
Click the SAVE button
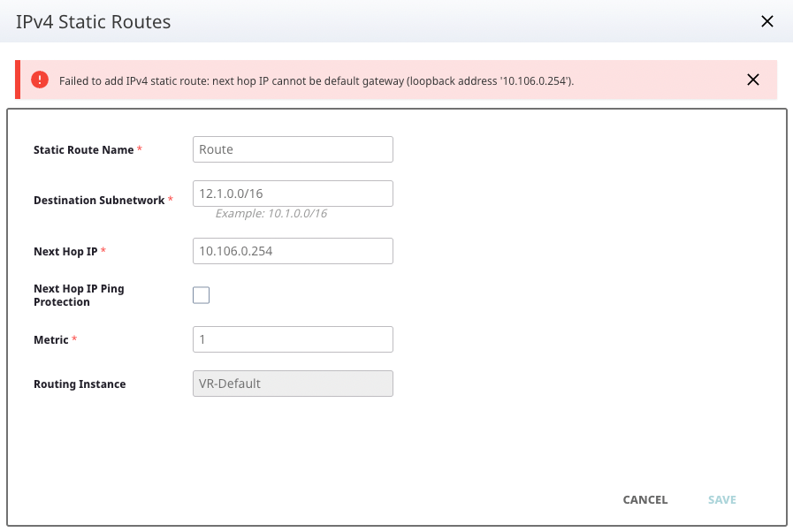(721, 499)
